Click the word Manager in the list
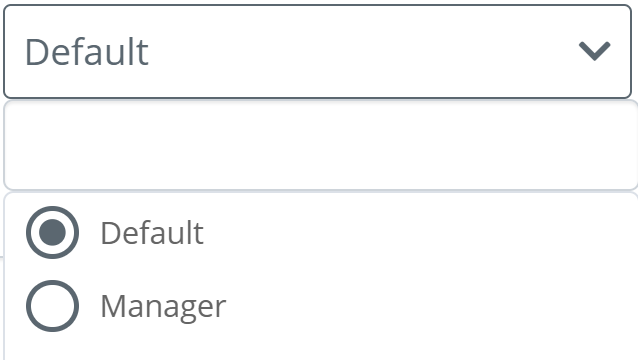This screenshot has width=638, height=360. 163,306
